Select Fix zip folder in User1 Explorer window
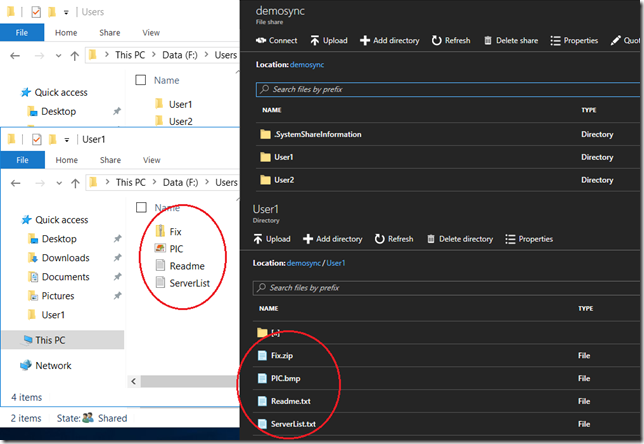644x444 pixels. [x=168, y=232]
